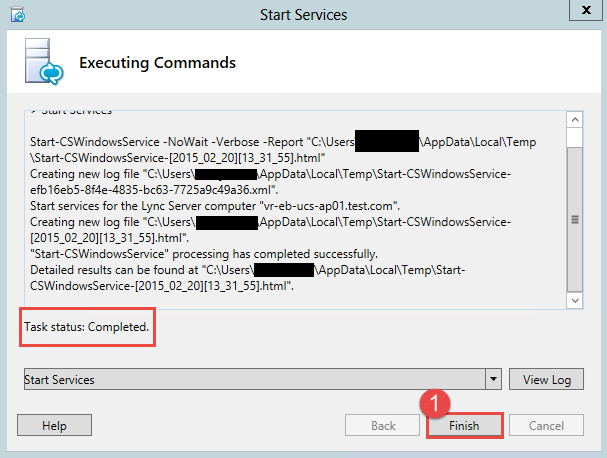This screenshot has width=607, height=458.
Task: Open Help for this wizard
Action: coord(54,425)
